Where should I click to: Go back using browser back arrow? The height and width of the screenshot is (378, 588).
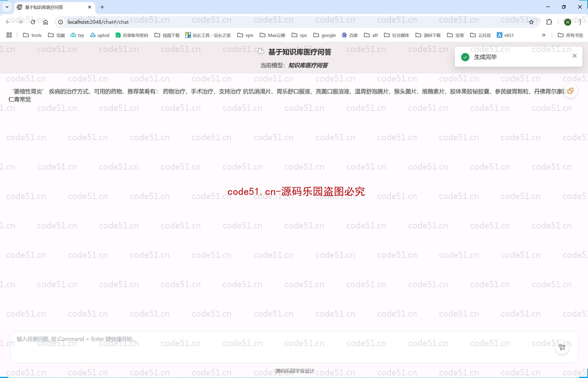coord(8,22)
